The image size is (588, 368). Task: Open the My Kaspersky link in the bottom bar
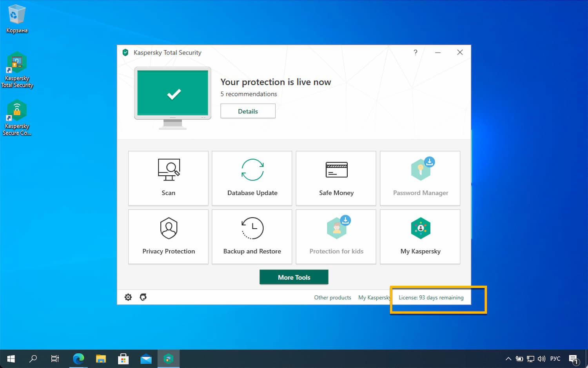[374, 297]
